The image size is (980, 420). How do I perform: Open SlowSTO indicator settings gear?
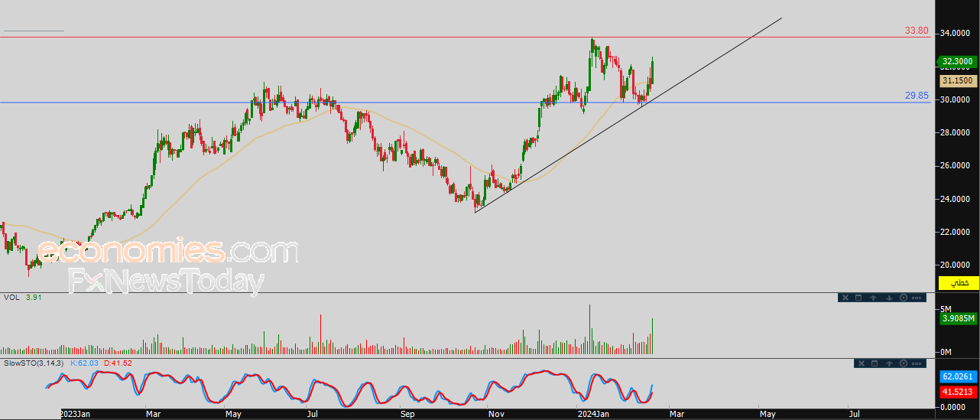[x=904, y=363]
